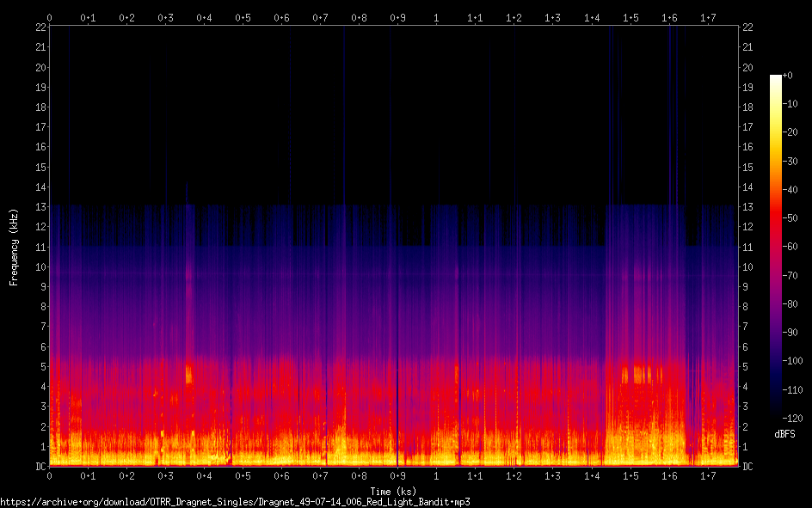Click the 'Time (ks)' axis label

tap(393, 491)
